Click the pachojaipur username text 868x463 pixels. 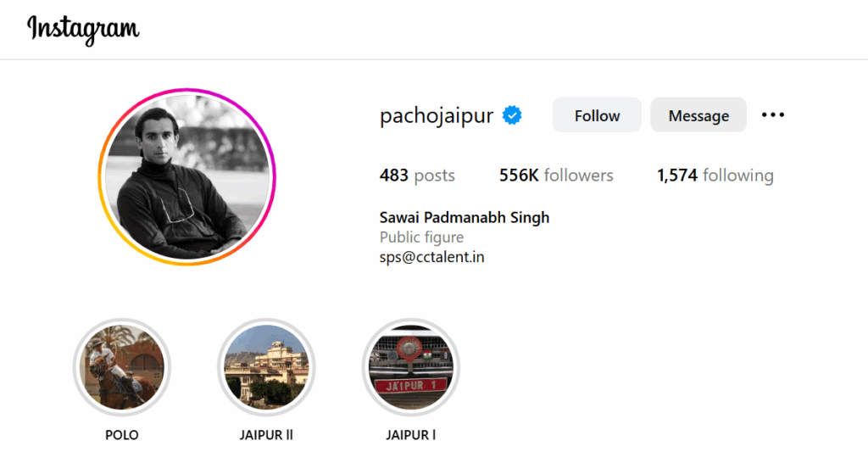(437, 115)
